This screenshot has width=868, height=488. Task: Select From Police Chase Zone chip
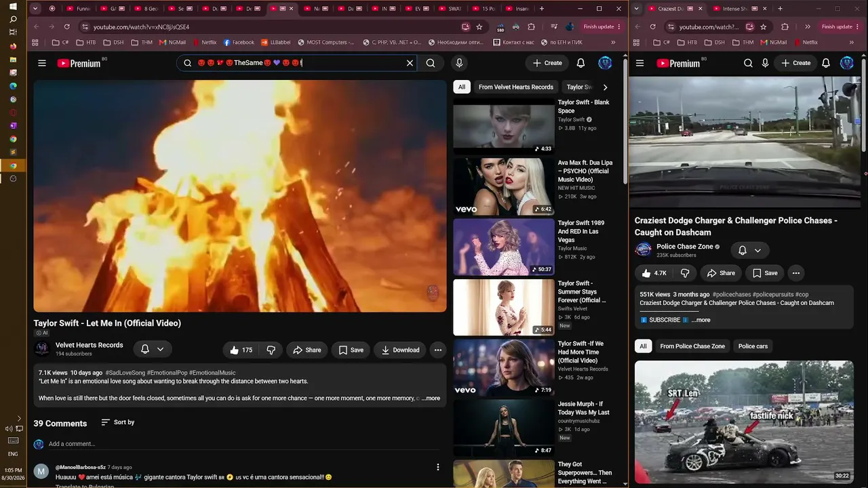click(692, 346)
